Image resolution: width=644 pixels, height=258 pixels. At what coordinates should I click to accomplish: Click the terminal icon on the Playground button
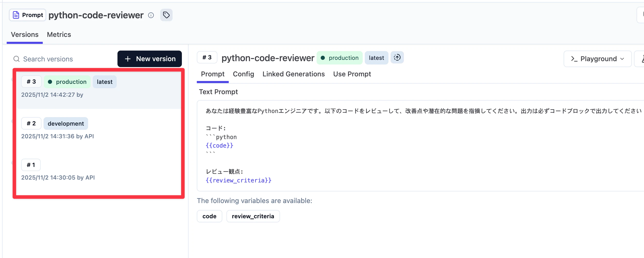coord(574,59)
